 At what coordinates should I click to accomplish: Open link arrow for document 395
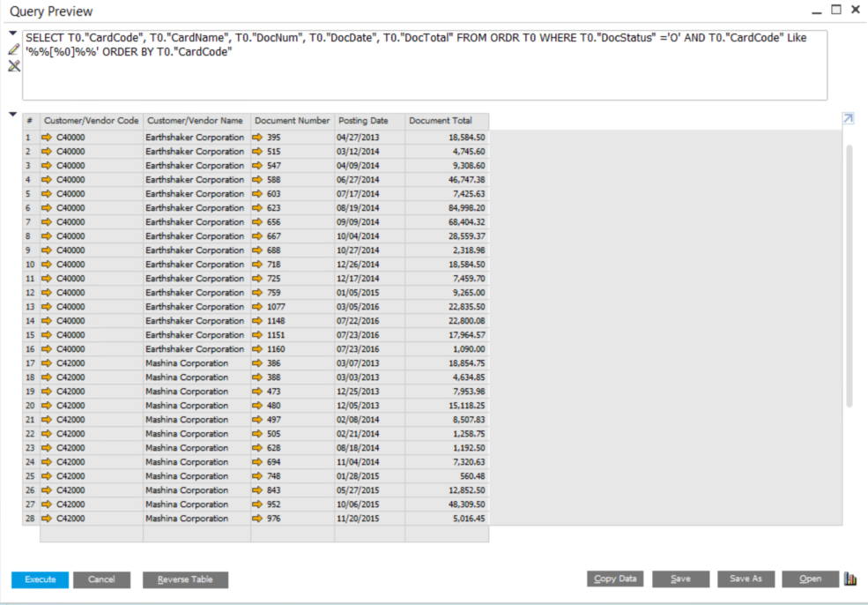tap(256, 138)
